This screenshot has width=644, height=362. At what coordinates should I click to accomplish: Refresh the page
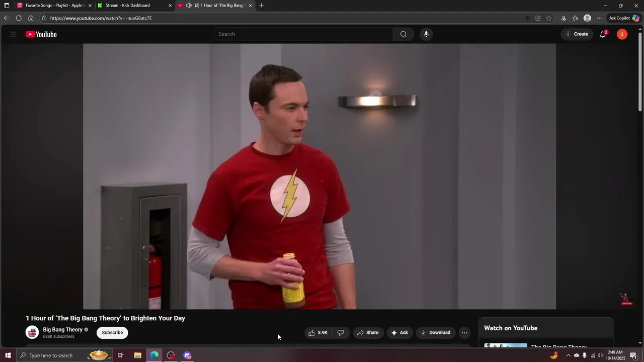[x=19, y=18]
